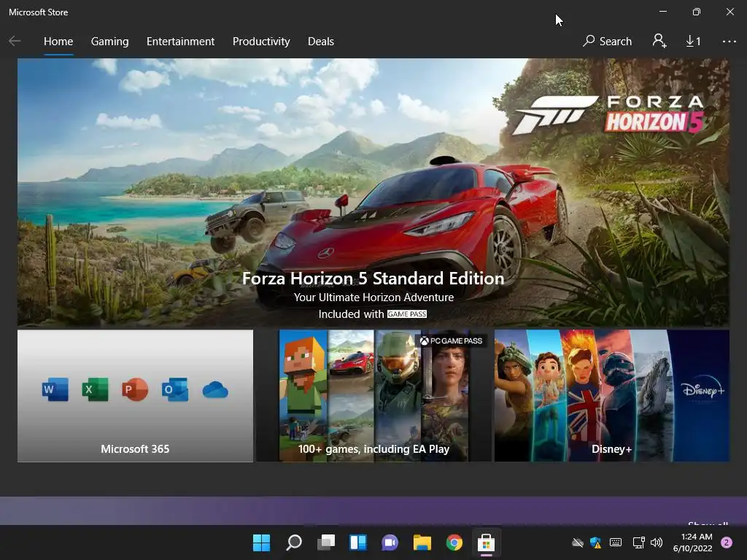
Task: Click the GAME PASS label in banner
Action: pyautogui.click(x=407, y=314)
